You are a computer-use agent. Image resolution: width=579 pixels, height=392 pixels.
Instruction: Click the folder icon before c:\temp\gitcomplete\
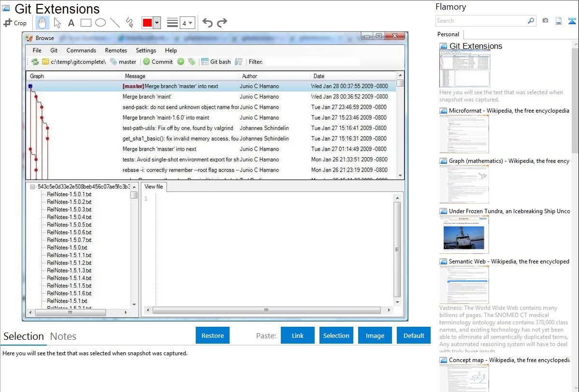(x=45, y=62)
